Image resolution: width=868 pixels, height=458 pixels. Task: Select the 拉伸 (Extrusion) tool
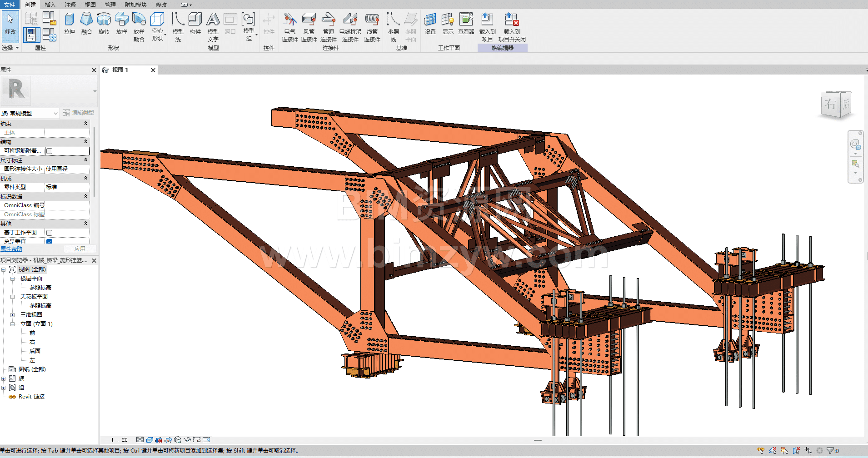point(69,23)
